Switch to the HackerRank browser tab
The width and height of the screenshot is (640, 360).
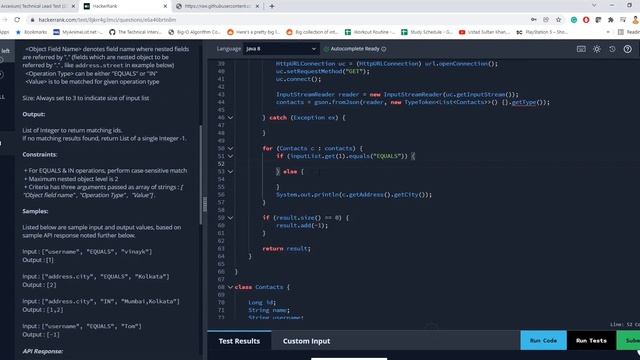(126, 6)
